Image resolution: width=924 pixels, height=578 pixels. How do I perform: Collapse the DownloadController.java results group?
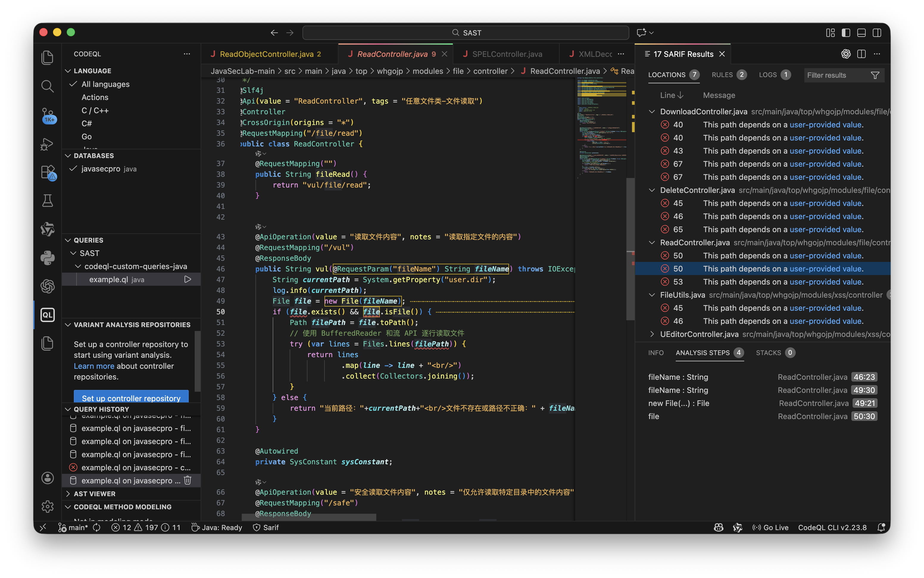pyautogui.click(x=652, y=112)
